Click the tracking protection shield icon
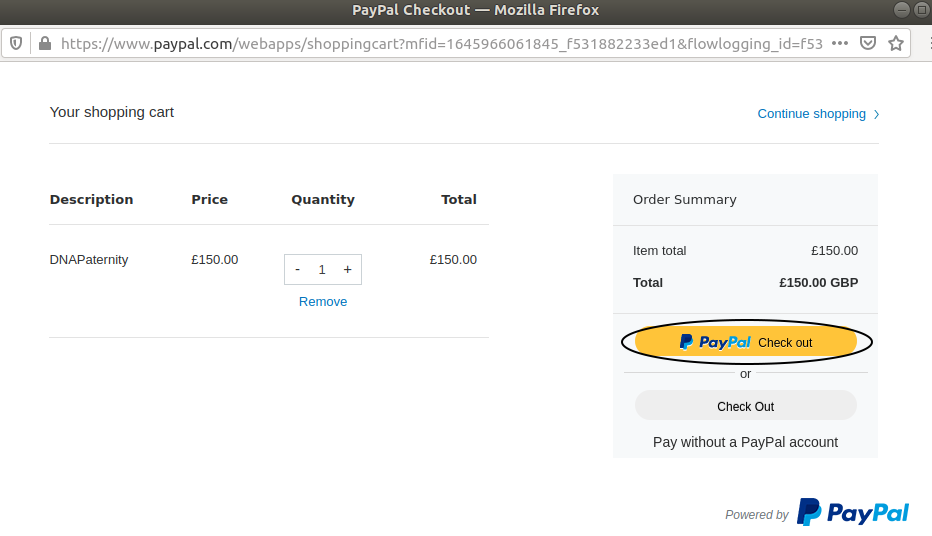This screenshot has height=536, width=932. tap(16, 43)
